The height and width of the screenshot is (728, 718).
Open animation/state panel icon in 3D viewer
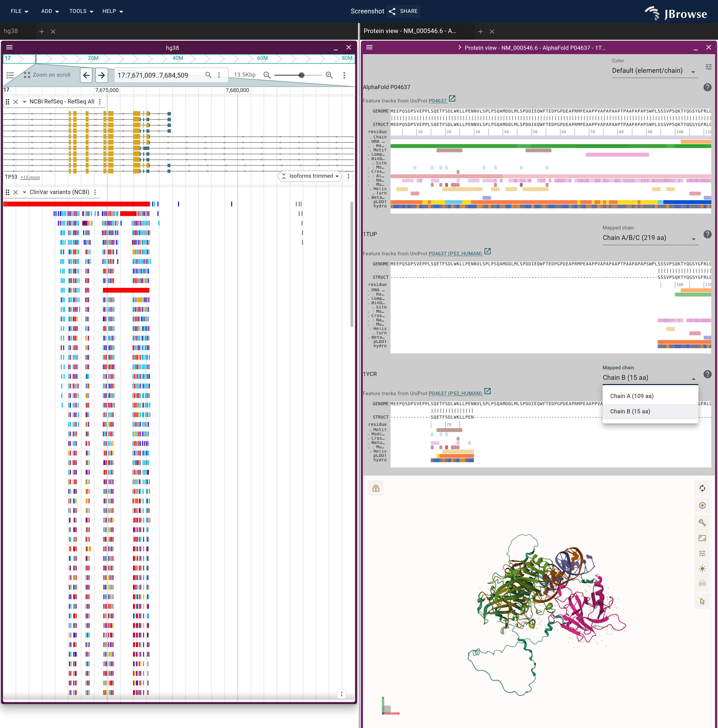tap(376, 488)
